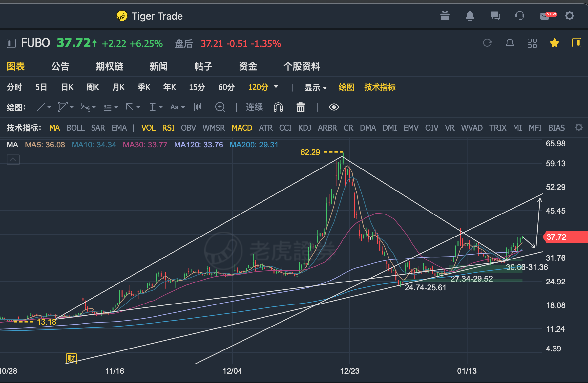588x383 pixels.
Task: Toggle 连续 continuous drawing mode
Action: pyautogui.click(x=255, y=107)
